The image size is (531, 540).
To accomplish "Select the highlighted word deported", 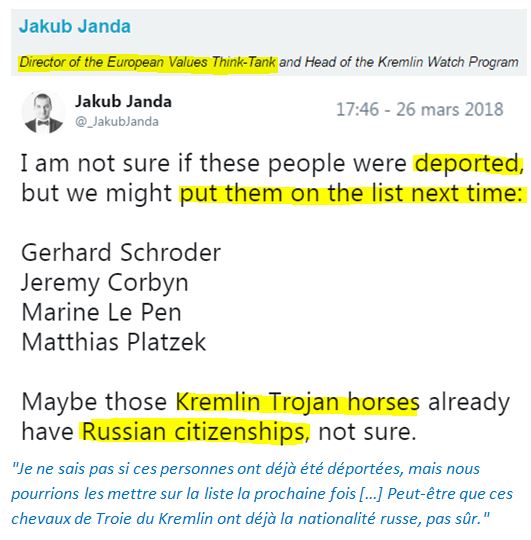I will click(467, 163).
